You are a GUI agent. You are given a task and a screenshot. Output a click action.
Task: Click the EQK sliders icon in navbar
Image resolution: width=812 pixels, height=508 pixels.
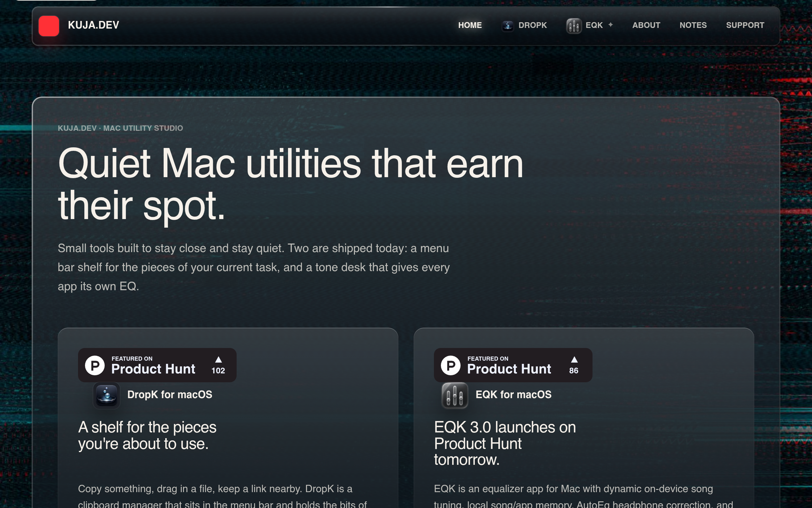[x=574, y=26]
